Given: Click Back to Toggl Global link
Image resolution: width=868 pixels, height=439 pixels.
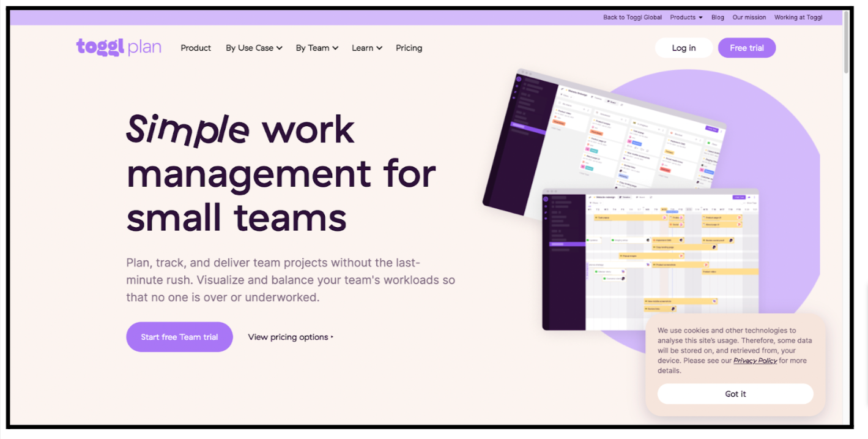Looking at the screenshot, I should pos(632,17).
